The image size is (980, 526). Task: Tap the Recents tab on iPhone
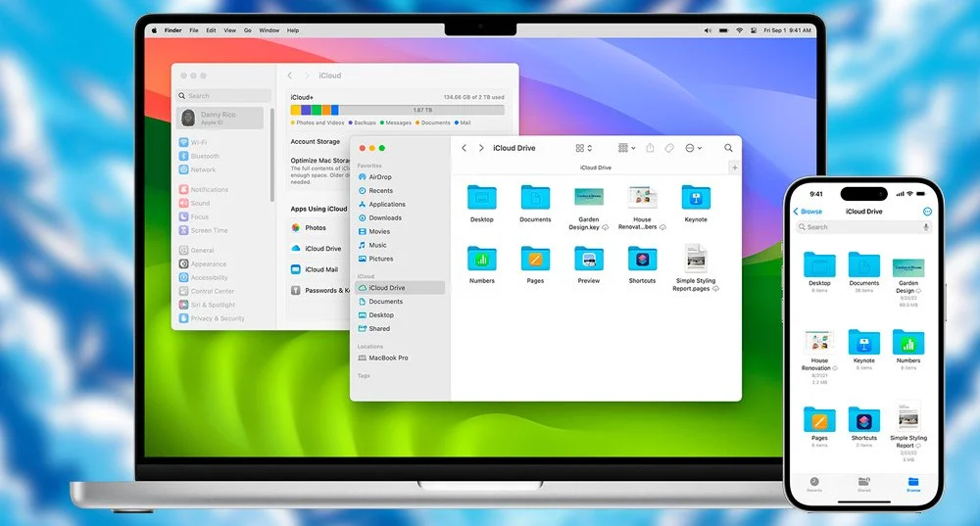tap(814, 484)
